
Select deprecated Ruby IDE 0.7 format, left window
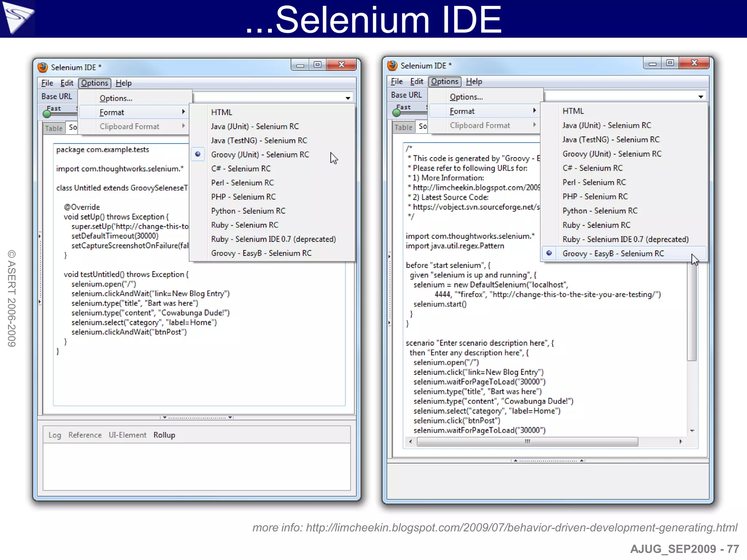[x=272, y=239]
